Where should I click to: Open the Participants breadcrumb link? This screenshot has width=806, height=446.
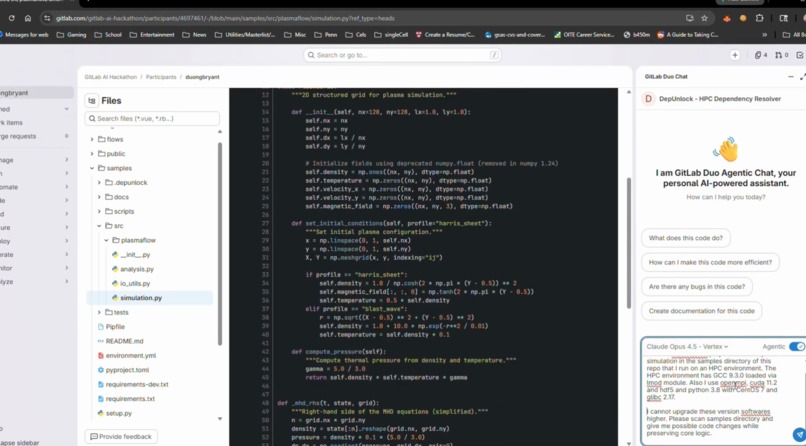(161, 77)
